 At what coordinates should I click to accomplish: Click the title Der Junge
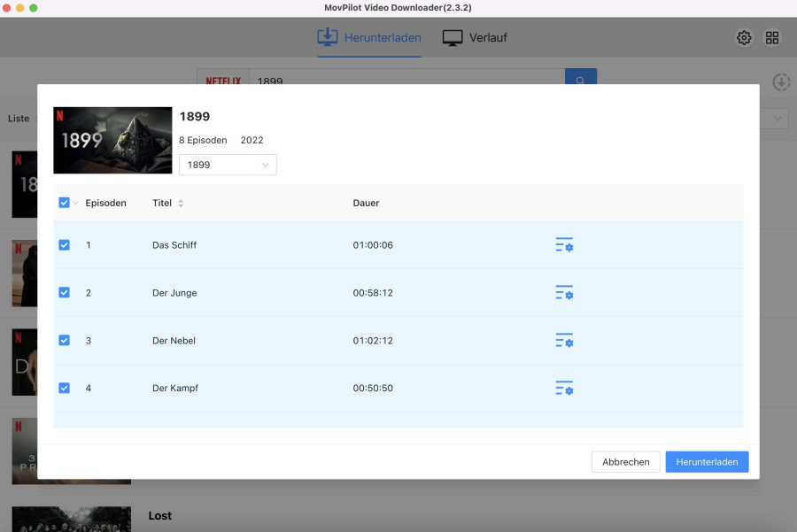(174, 293)
